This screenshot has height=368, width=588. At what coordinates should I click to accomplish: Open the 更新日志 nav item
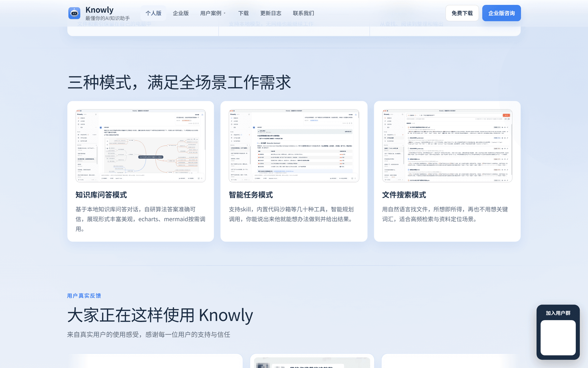(x=271, y=13)
